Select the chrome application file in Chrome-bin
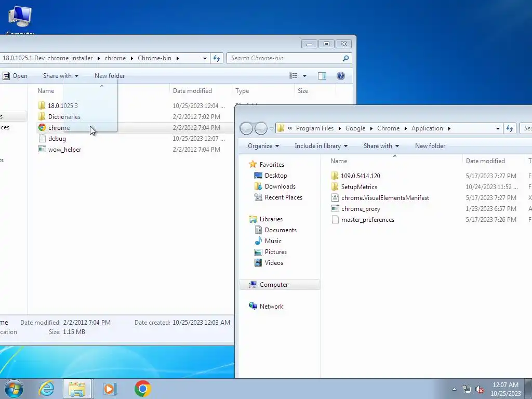Viewport: 532px width, 399px height. tap(59, 128)
